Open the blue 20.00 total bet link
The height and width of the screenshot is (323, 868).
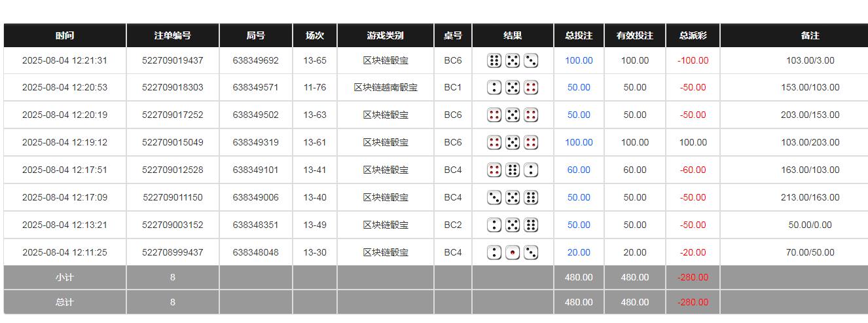(x=579, y=253)
